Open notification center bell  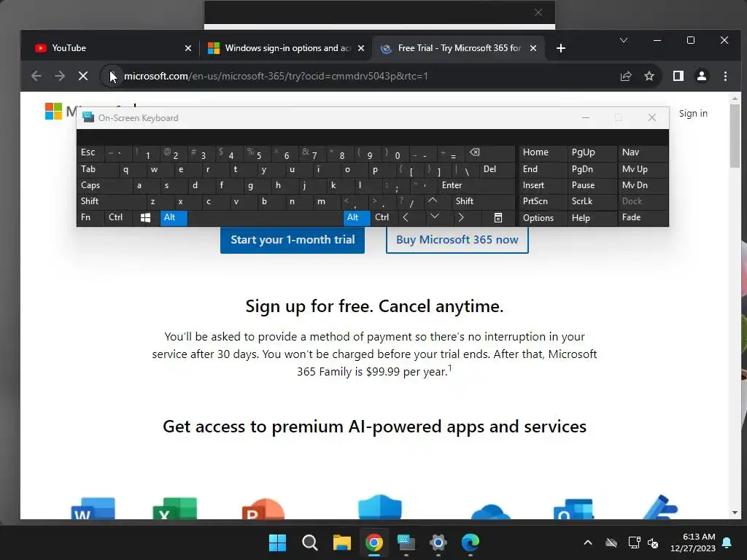(x=727, y=542)
